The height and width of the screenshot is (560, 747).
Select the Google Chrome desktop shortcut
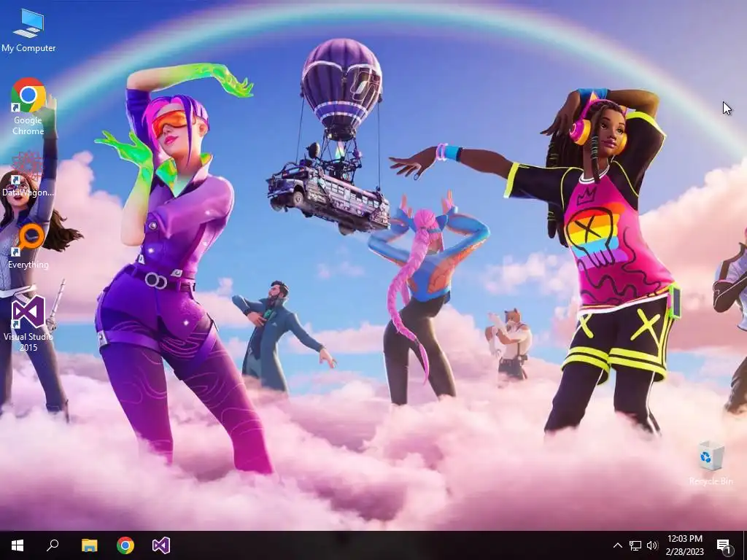tap(28, 106)
